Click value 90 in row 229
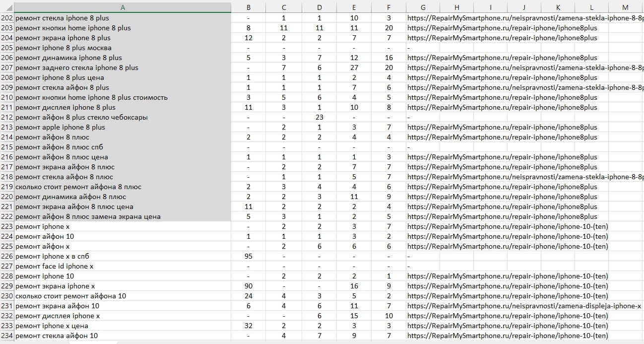The image size is (644, 344). (249, 286)
